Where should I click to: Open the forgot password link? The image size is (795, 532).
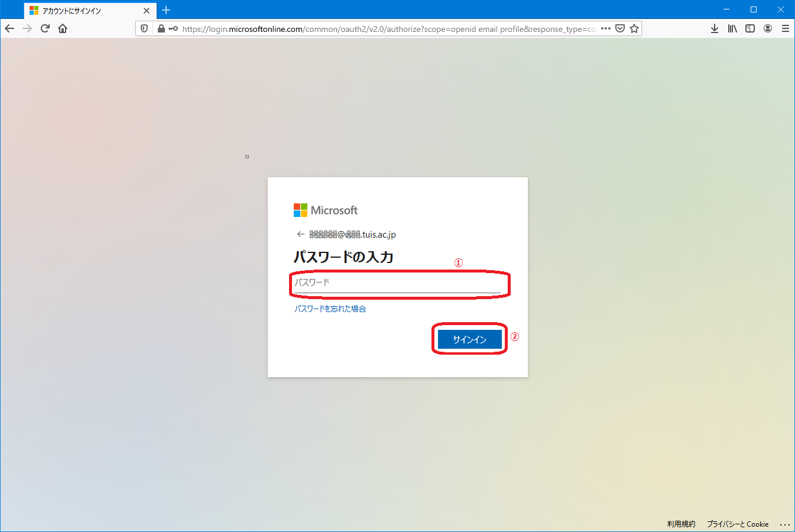coord(330,309)
